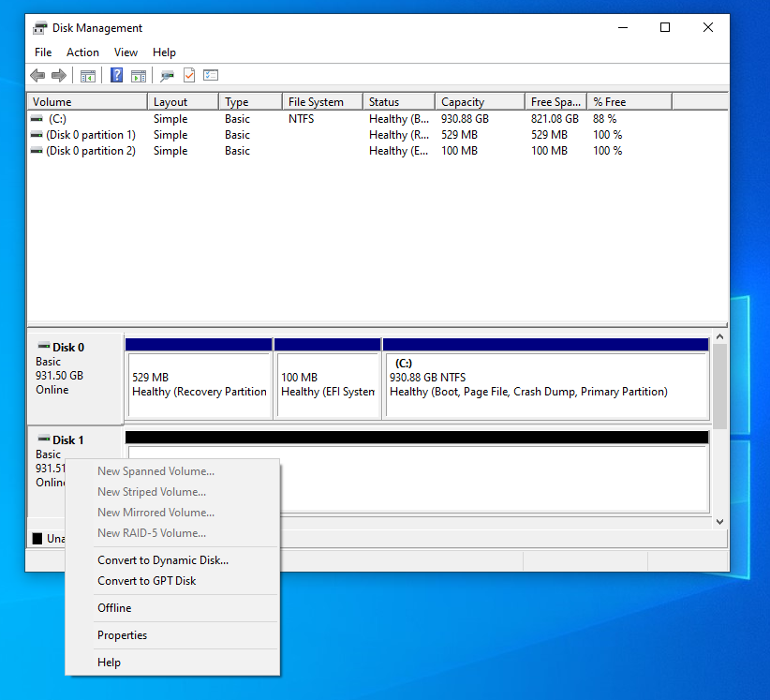This screenshot has width=770, height=700.
Task: Click the 88 % free value
Action: click(604, 119)
